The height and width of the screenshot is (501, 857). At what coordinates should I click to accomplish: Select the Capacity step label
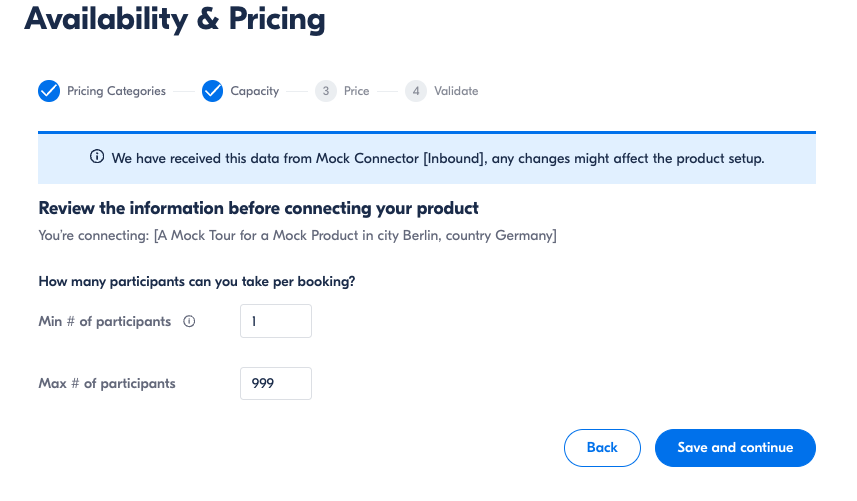[254, 91]
